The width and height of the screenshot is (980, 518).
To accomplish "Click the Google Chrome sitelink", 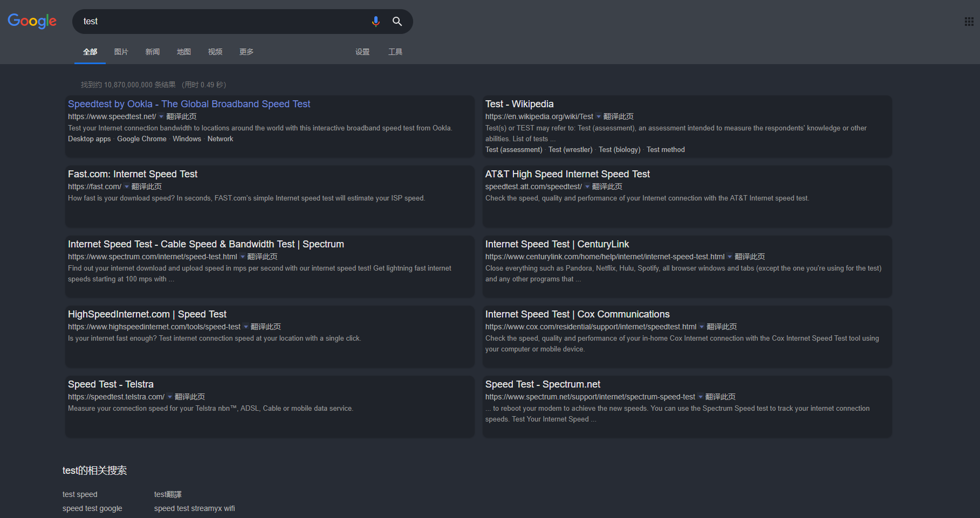I will (142, 139).
